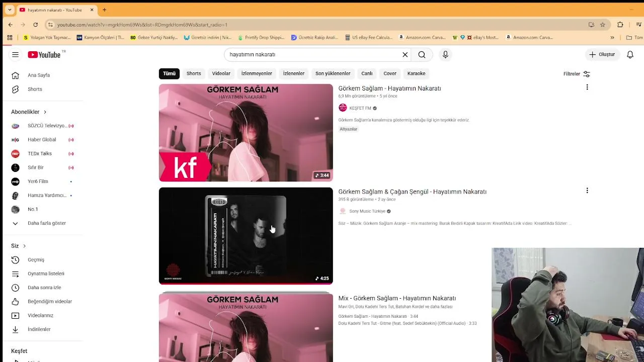Select the Shorts filter chip
The height and width of the screenshot is (362, 644).
[194, 73]
